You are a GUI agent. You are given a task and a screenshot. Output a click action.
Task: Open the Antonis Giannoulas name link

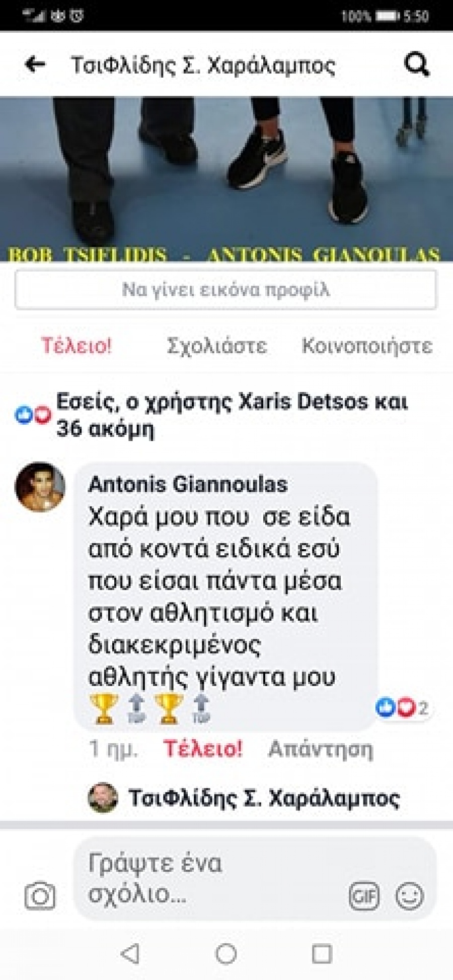188,484
